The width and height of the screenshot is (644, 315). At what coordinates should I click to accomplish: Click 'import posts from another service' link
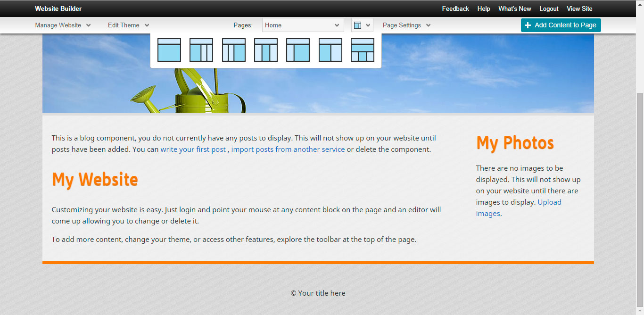coord(288,149)
